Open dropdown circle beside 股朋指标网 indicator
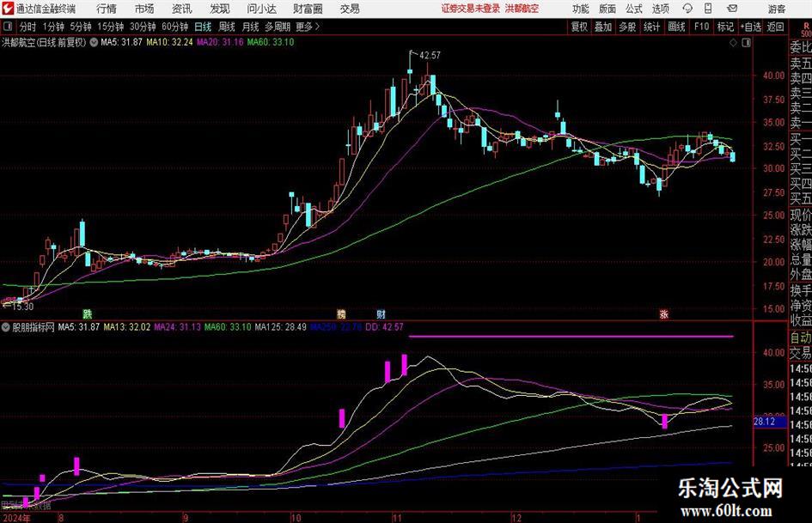 (6, 327)
